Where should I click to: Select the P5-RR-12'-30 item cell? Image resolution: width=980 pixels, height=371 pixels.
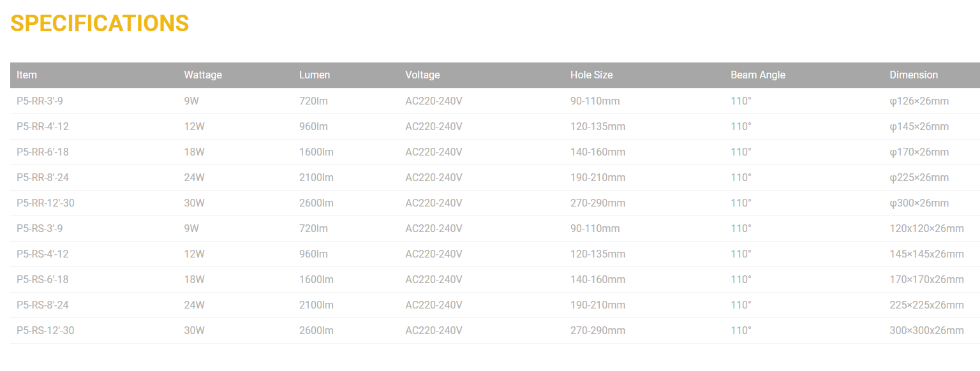tap(45, 203)
